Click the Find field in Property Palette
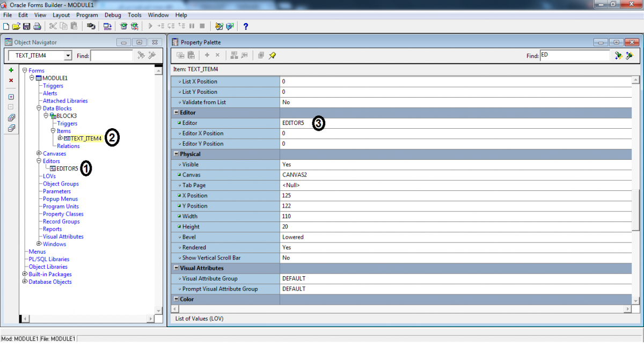The height and width of the screenshot is (362, 644). point(574,55)
